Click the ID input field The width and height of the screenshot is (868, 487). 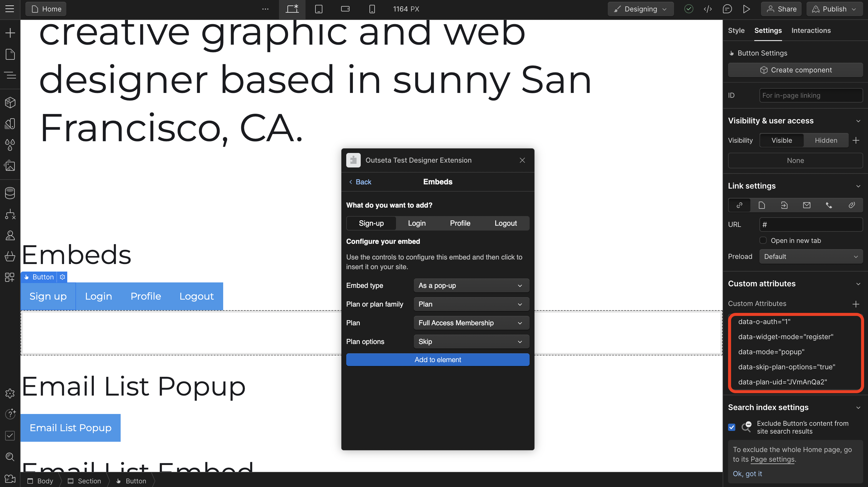click(811, 95)
